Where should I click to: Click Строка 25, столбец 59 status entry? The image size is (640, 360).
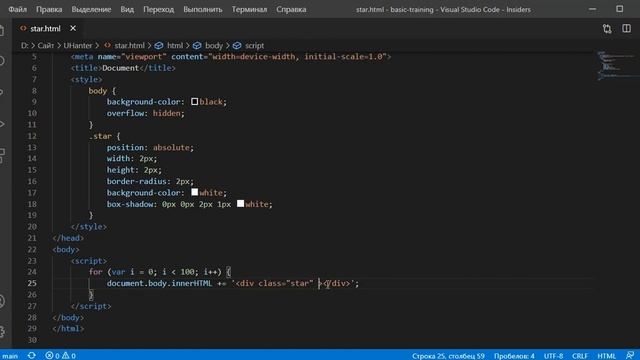tap(448, 356)
